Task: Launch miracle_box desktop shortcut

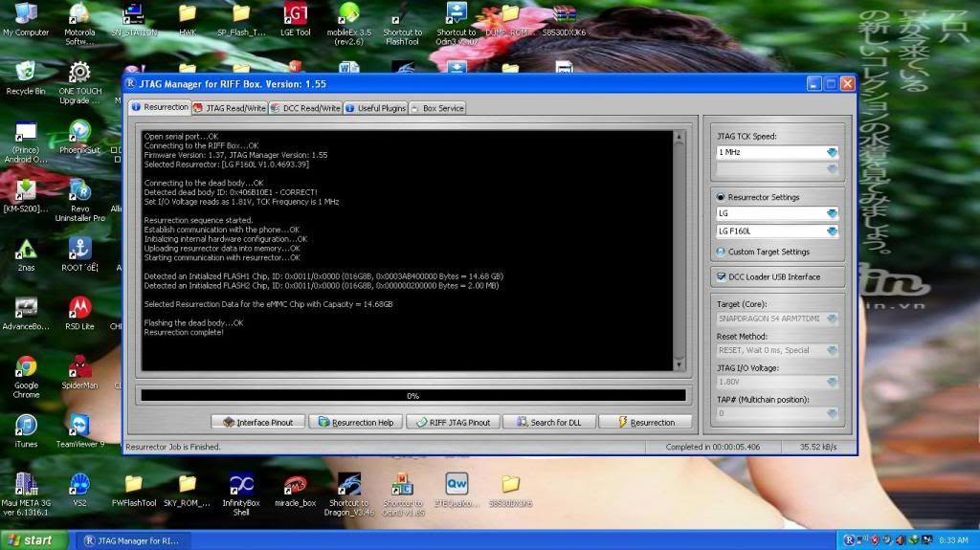Action: [x=295, y=490]
